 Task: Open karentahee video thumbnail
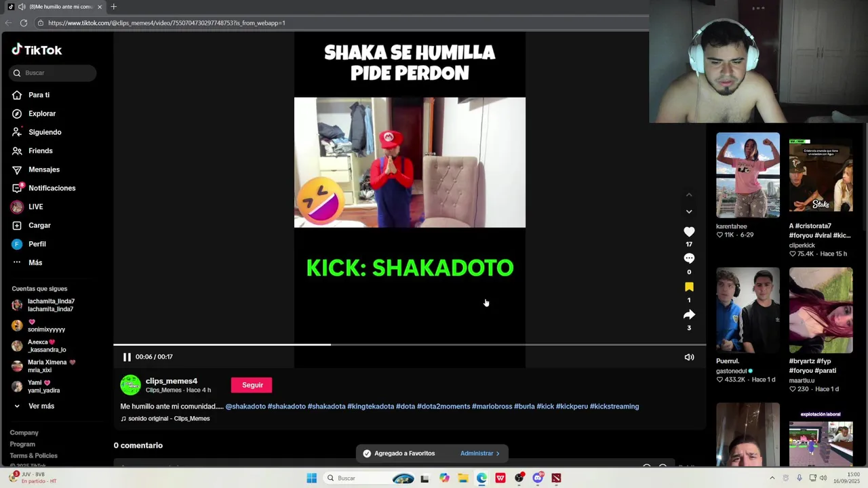(748, 175)
